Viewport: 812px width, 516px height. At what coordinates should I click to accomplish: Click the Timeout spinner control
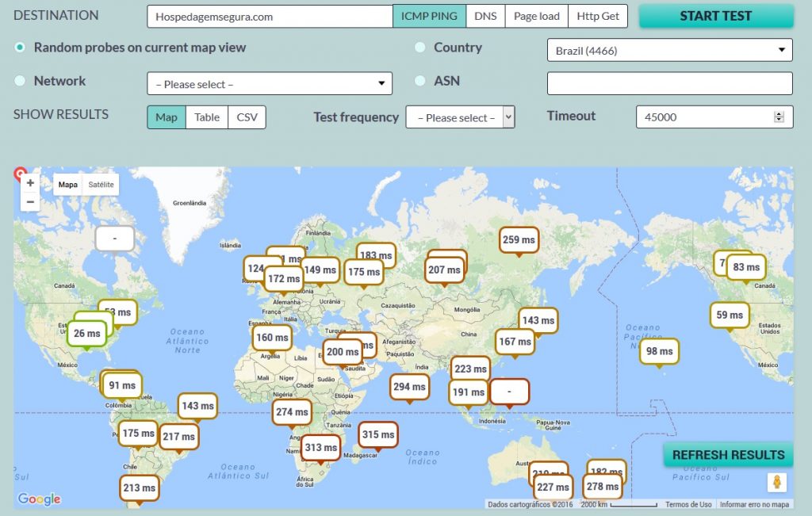point(779,117)
